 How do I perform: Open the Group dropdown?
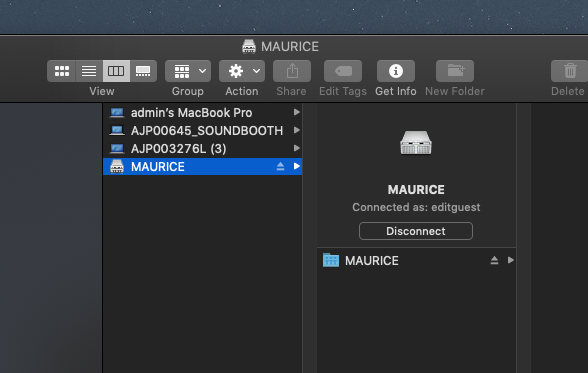[x=188, y=71]
